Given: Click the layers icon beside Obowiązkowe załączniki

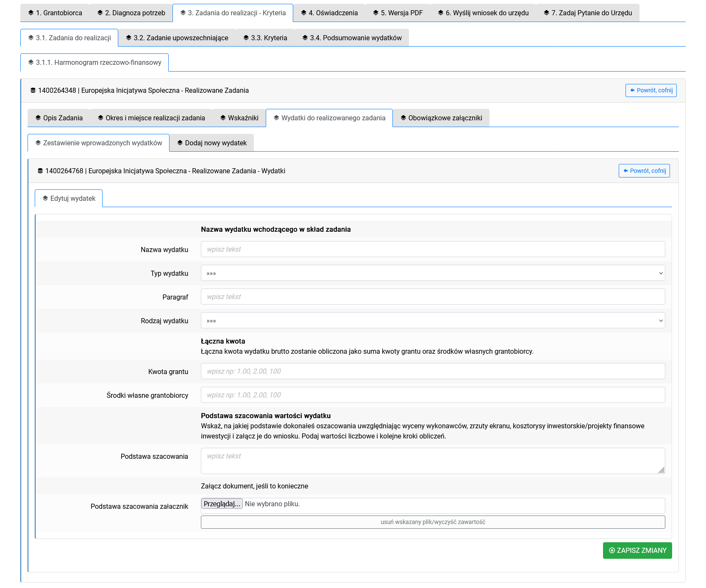Looking at the screenshot, I should (403, 118).
